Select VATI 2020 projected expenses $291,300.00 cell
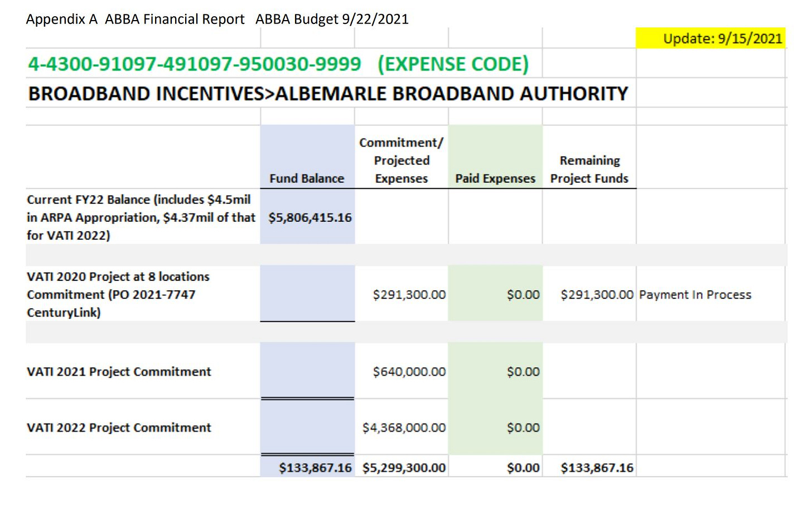Image resolution: width=812 pixels, height=520 pixels. click(409, 294)
